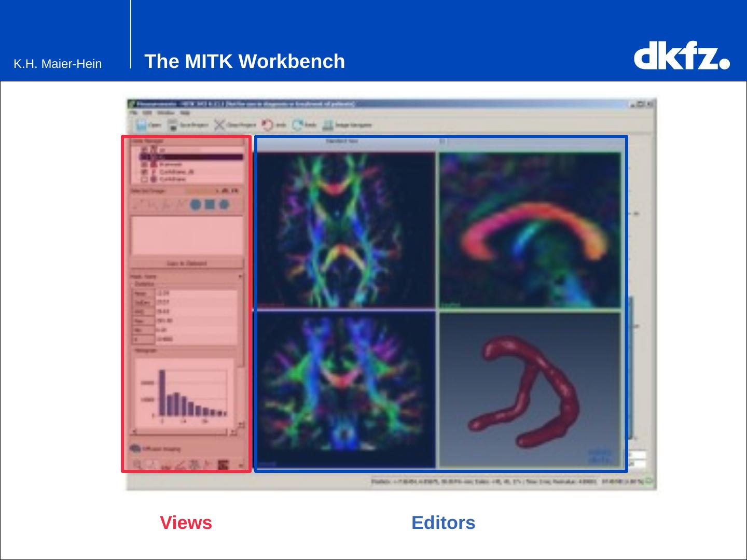Click the Close Project toolbar icon
Viewport: 747px width, 560px height.
[220, 125]
